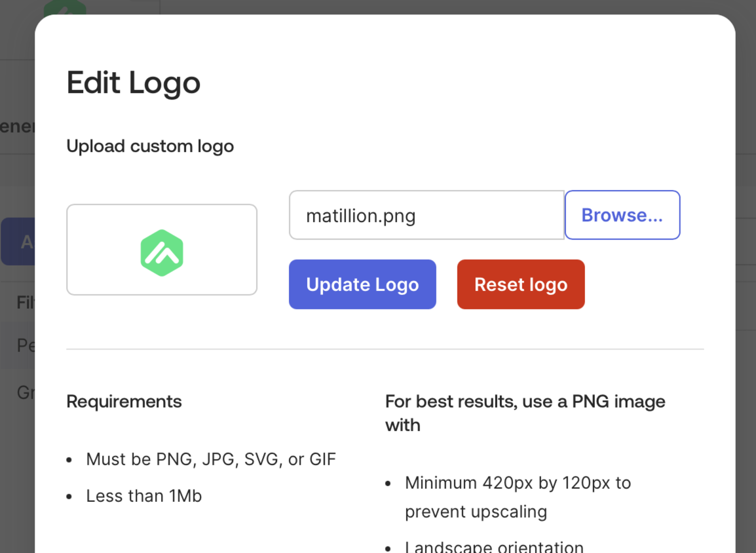Image resolution: width=756 pixels, height=553 pixels.
Task: Click the purple 'A' button at left edge
Action: coord(18,242)
